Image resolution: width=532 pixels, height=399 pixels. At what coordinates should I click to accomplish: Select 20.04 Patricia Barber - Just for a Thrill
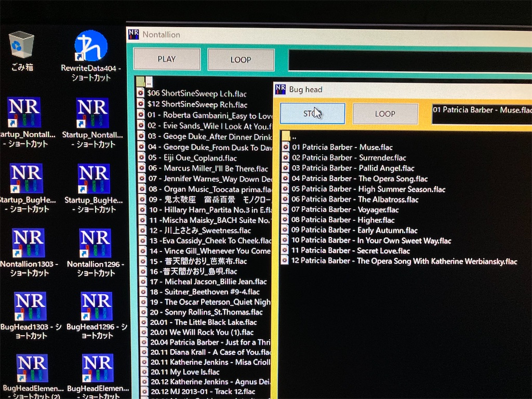[211, 342]
